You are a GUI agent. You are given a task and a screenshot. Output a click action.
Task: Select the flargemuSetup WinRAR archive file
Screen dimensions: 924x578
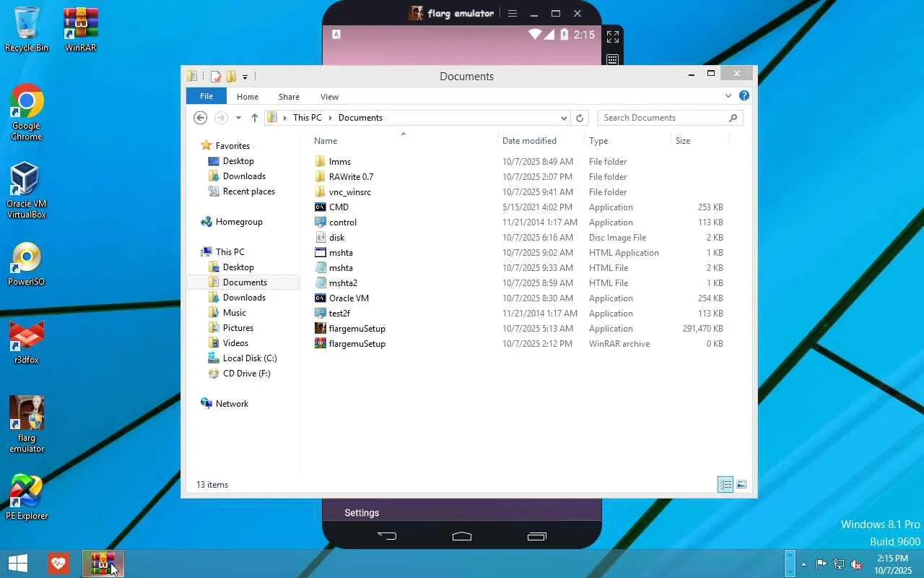coord(519,344)
